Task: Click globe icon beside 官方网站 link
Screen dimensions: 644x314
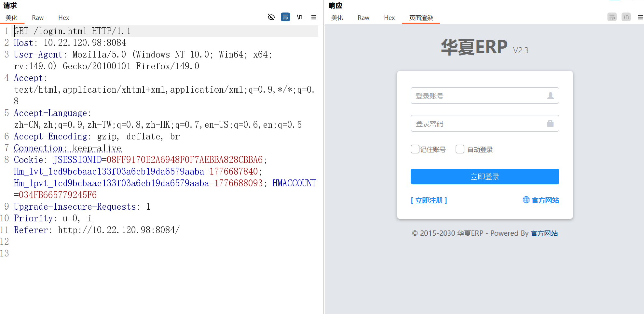Action: pos(526,200)
